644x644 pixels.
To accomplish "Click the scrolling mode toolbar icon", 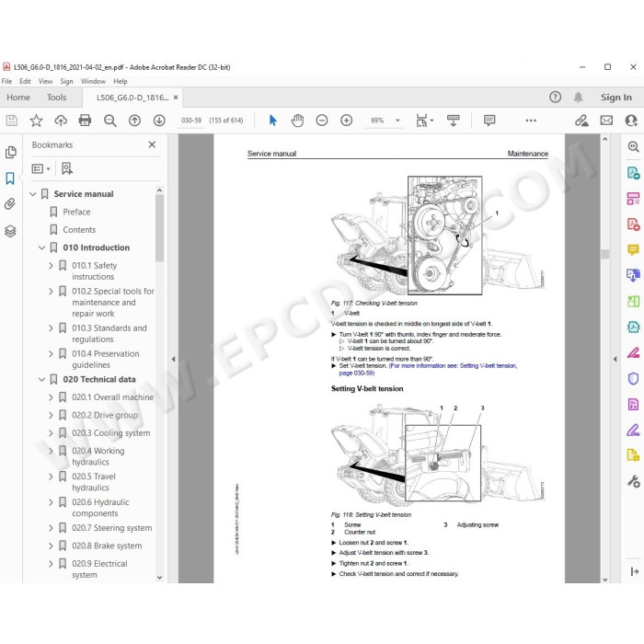I will point(454,121).
